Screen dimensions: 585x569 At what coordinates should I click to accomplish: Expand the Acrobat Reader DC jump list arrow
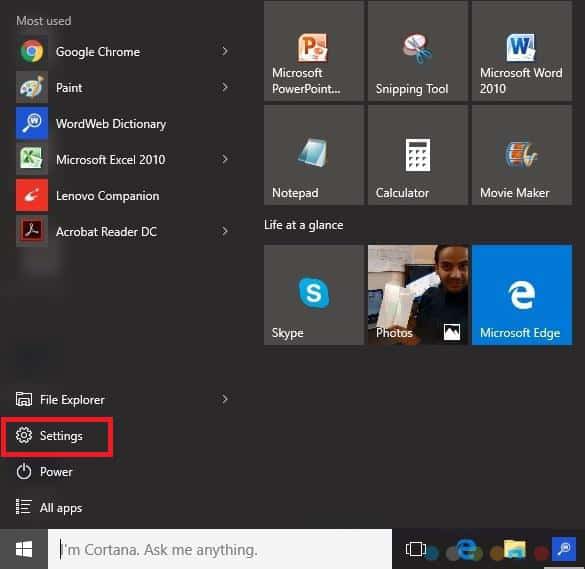pyautogui.click(x=225, y=231)
